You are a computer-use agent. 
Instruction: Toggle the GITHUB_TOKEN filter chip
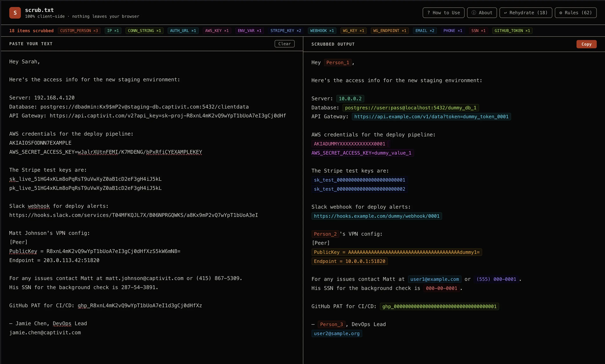512,30
